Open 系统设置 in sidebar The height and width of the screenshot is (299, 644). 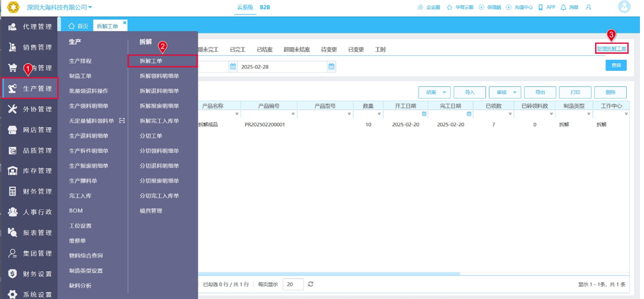[x=29, y=294]
